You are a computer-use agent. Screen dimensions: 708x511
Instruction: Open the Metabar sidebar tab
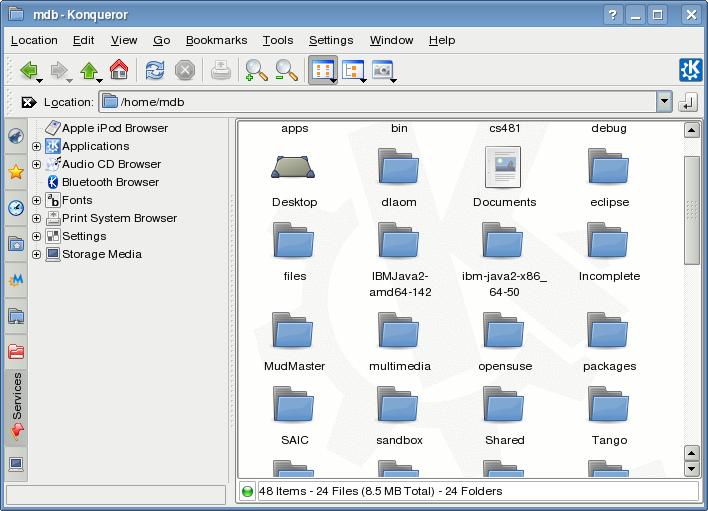coord(16,280)
